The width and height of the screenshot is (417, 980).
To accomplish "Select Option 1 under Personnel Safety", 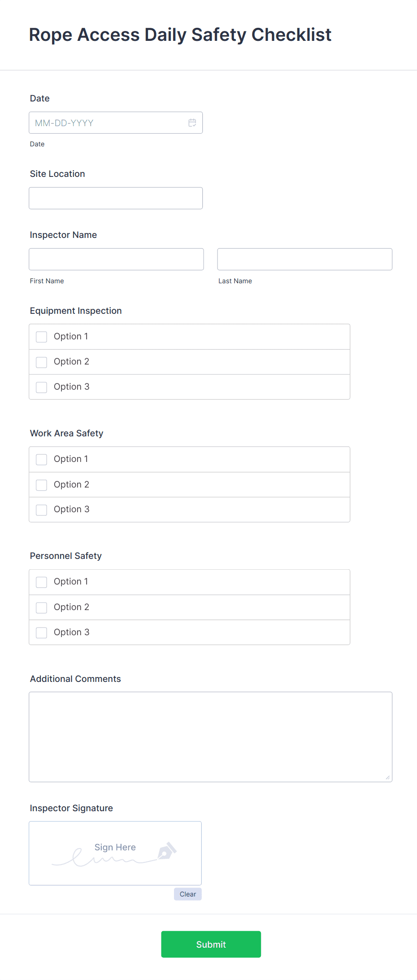I will click(41, 582).
